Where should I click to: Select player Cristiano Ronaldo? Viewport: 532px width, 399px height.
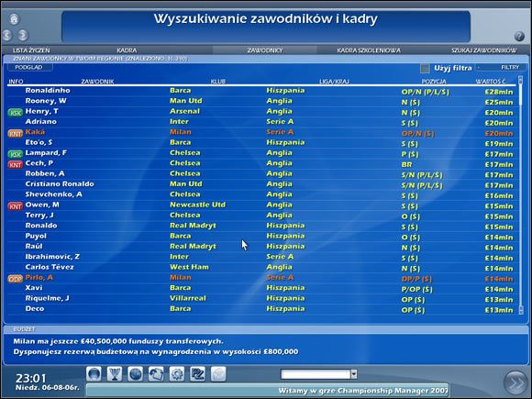(60, 183)
